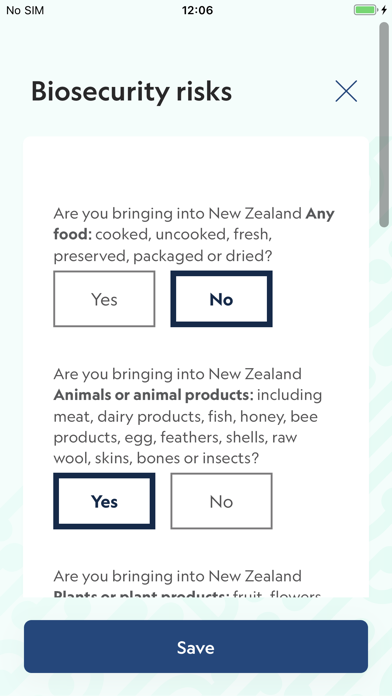Select Yes for animals or animal products
The image size is (392, 696).
[104, 501]
